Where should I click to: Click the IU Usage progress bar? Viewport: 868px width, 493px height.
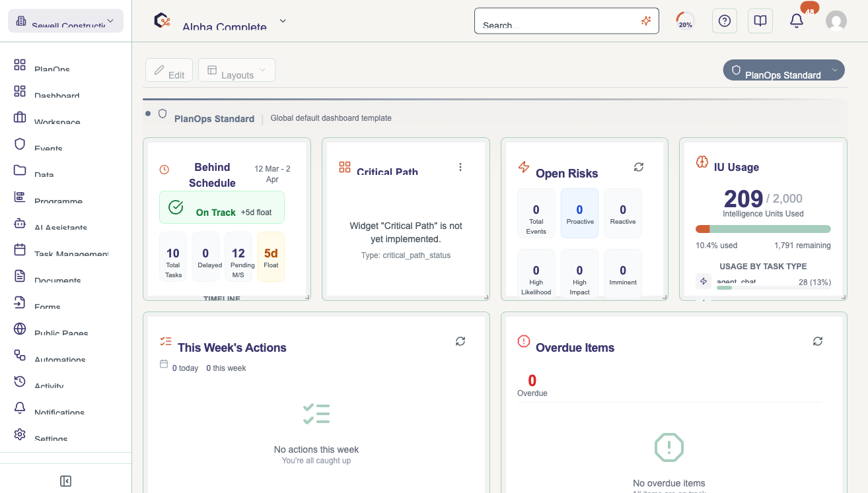click(x=763, y=229)
